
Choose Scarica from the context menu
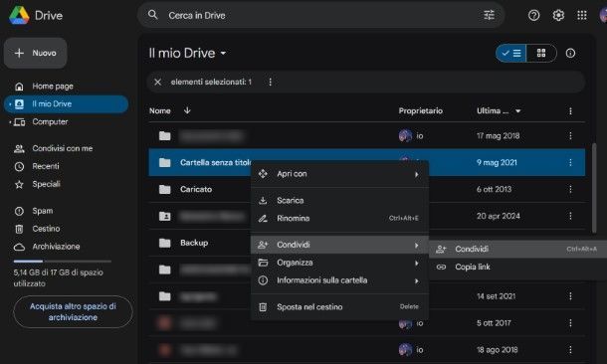tap(339, 200)
